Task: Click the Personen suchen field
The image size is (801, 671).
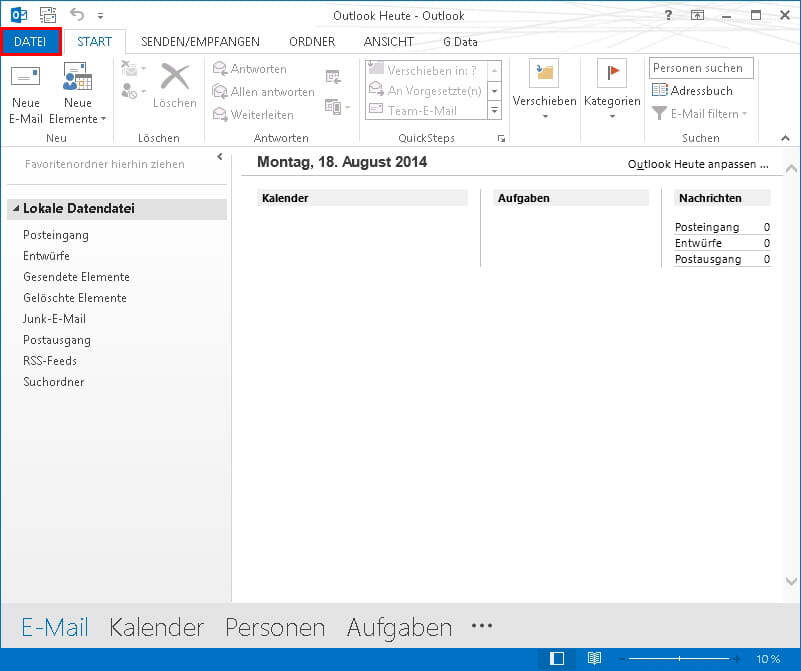Action: pos(701,68)
